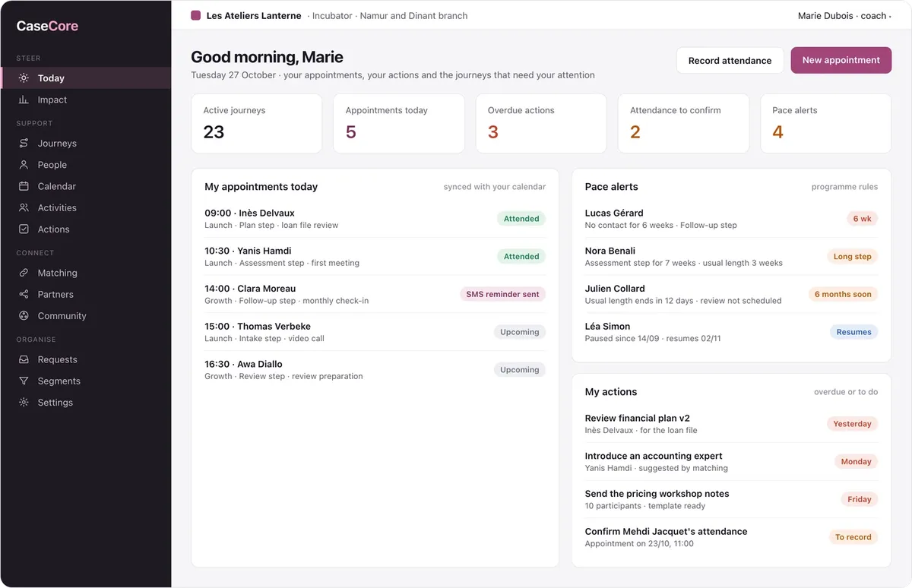Click the Record attendance button
This screenshot has height=588, width=912.
730,60
